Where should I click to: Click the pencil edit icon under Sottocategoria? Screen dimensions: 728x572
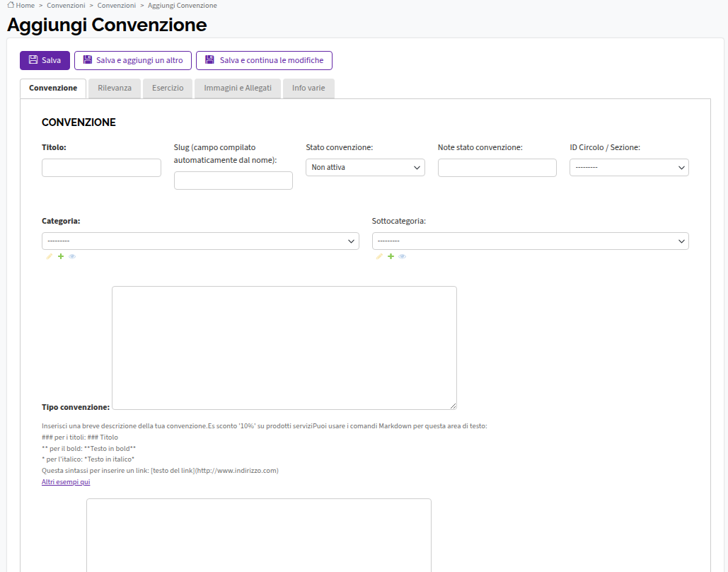(379, 256)
